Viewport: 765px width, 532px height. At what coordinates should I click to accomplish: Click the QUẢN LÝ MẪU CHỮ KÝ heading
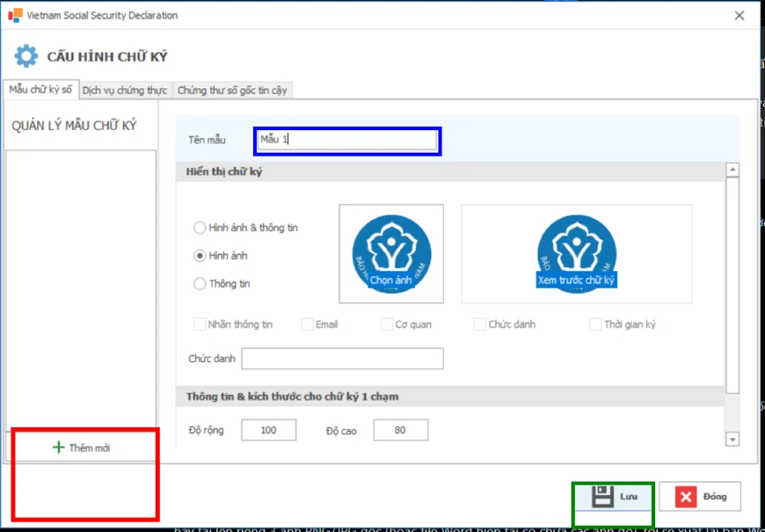point(74,126)
